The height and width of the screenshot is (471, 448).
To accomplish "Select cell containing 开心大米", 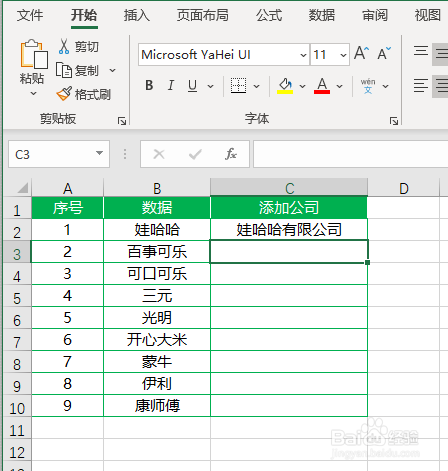I will (157, 340).
